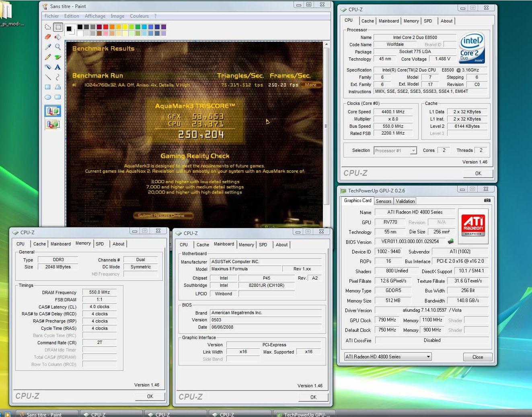This screenshot has width=532, height=417.
Task: Open the ATI Radeon HD 4800 Series dropdown
Action: click(388, 356)
